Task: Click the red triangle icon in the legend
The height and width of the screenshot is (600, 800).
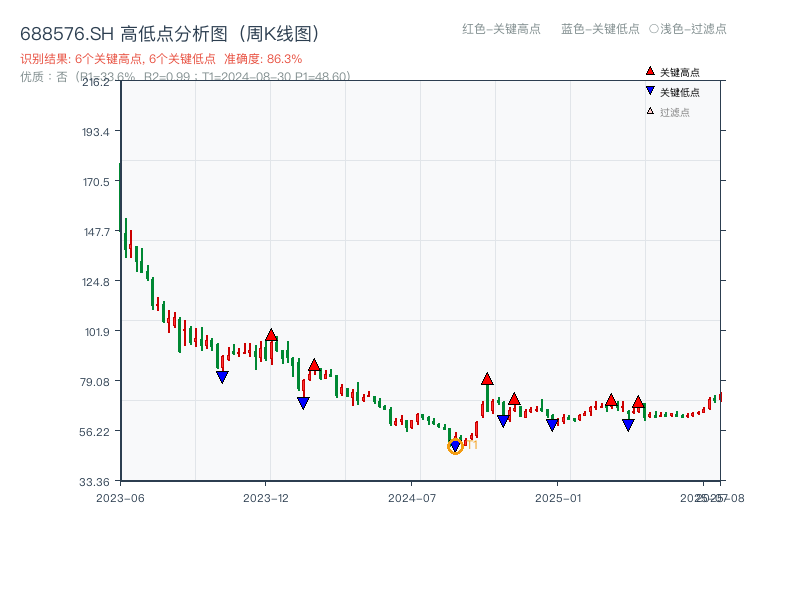Action: click(650, 71)
